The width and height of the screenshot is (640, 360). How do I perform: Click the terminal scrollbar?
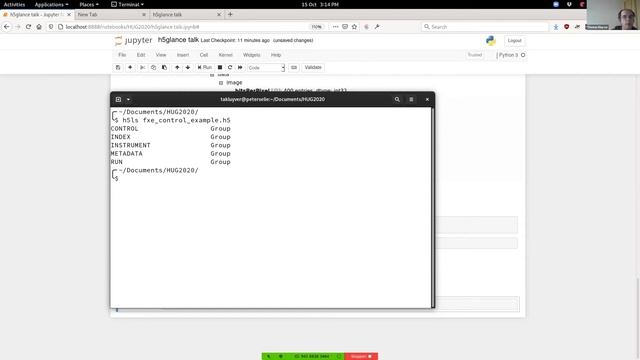(433, 207)
